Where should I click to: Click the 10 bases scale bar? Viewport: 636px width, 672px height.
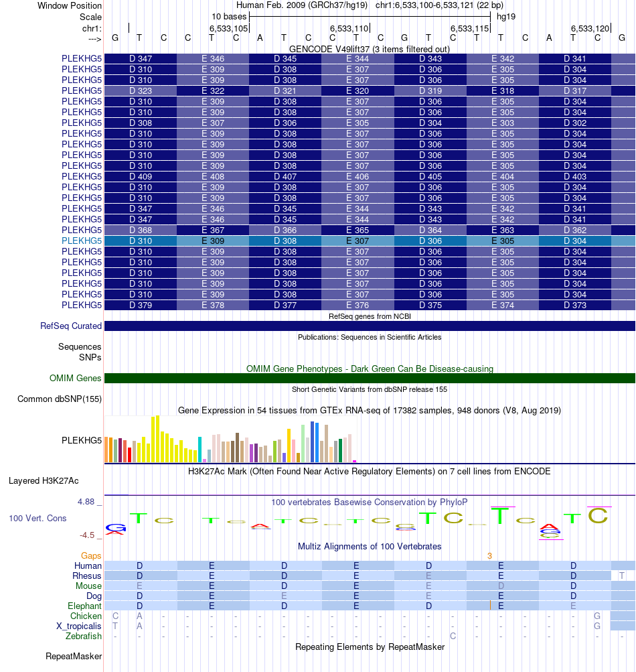[x=370, y=17]
